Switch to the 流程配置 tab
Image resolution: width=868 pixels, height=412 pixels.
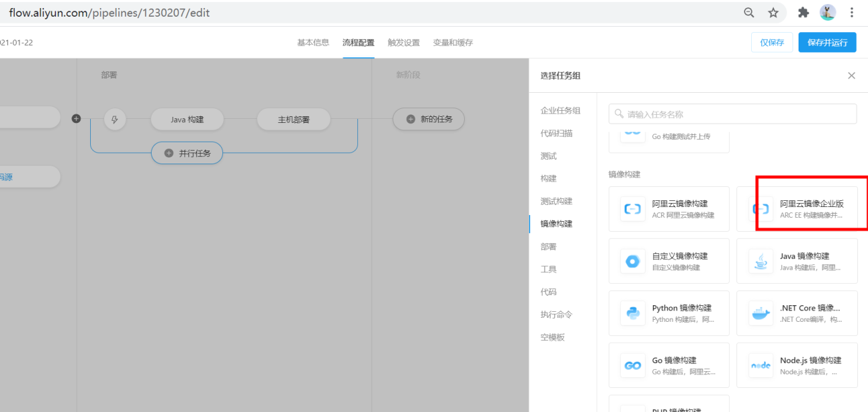click(x=359, y=42)
